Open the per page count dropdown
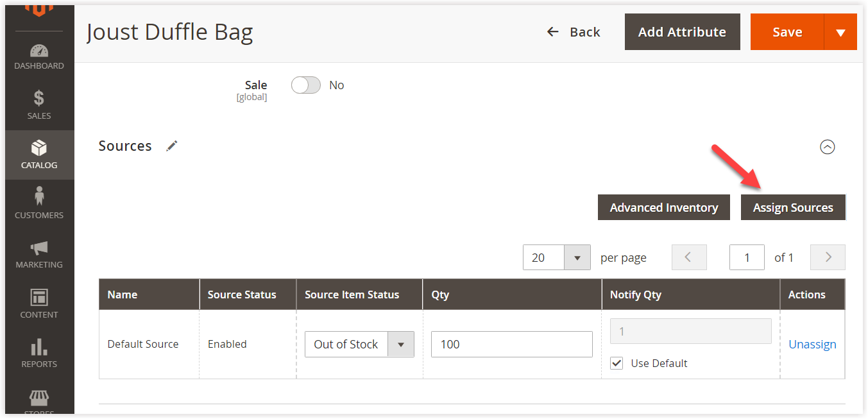 (x=577, y=257)
